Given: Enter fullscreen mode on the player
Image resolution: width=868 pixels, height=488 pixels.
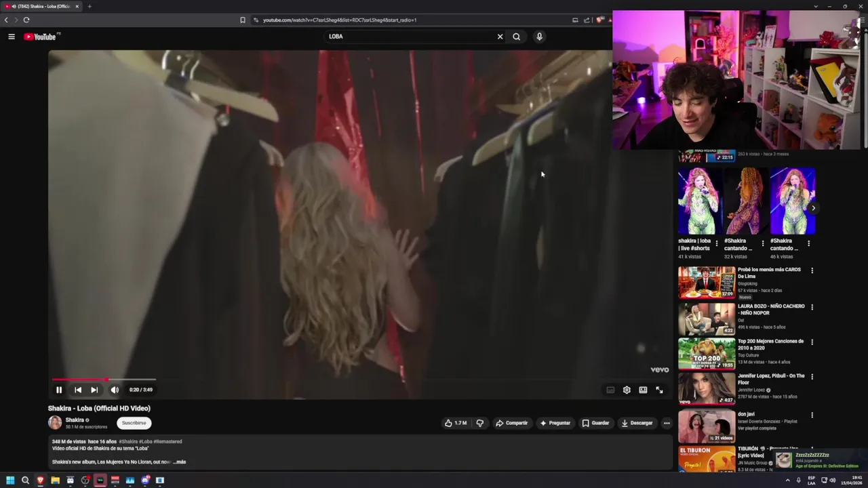Looking at the screenshot, I should [x=659, y=390].
